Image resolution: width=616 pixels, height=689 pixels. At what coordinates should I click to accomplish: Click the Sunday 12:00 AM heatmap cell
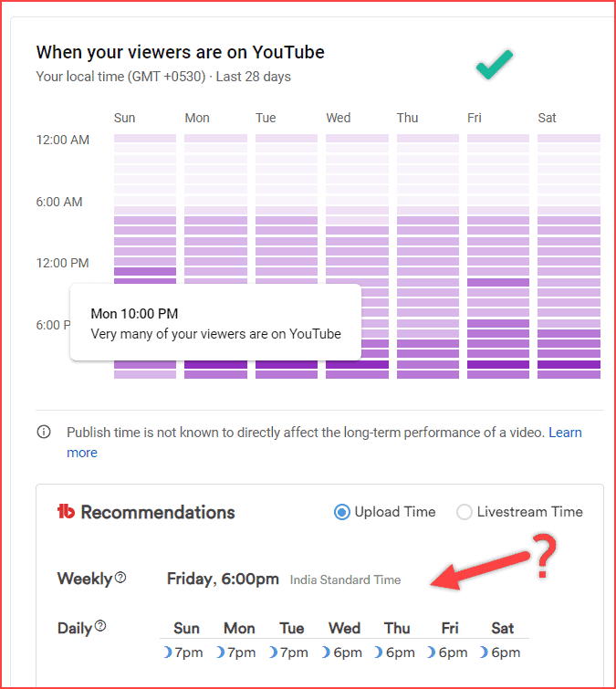145,138
